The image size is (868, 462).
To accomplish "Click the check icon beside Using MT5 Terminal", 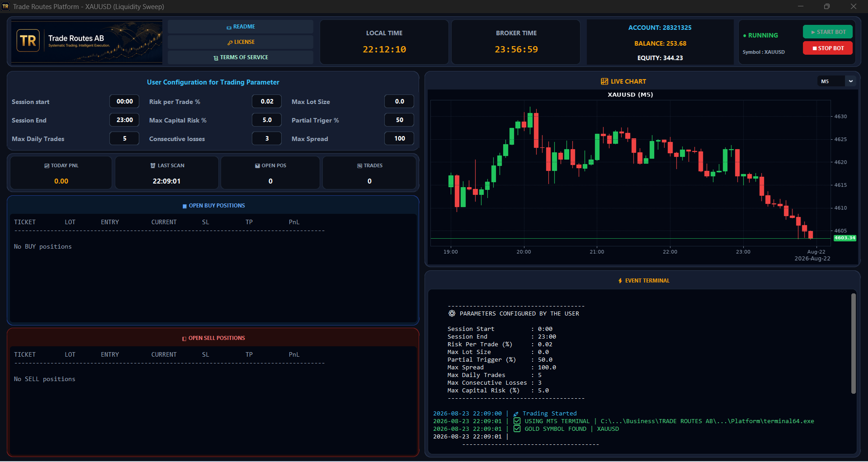I will [x=517, y=421].
